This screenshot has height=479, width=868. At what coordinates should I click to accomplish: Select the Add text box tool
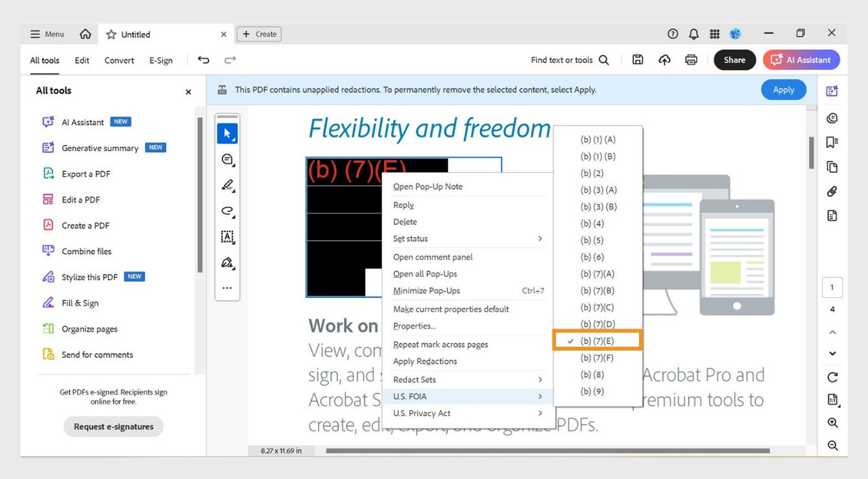pos(227,237)
